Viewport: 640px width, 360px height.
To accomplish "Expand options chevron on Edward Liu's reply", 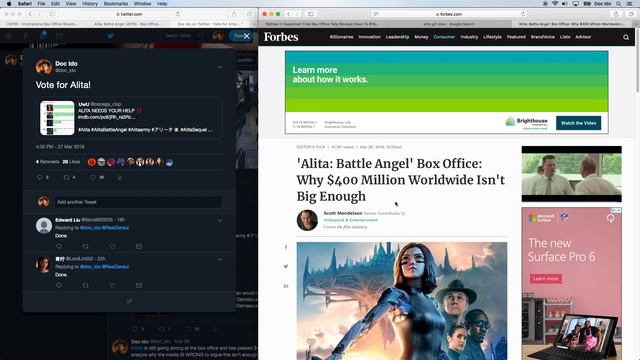I will point(220,220).
